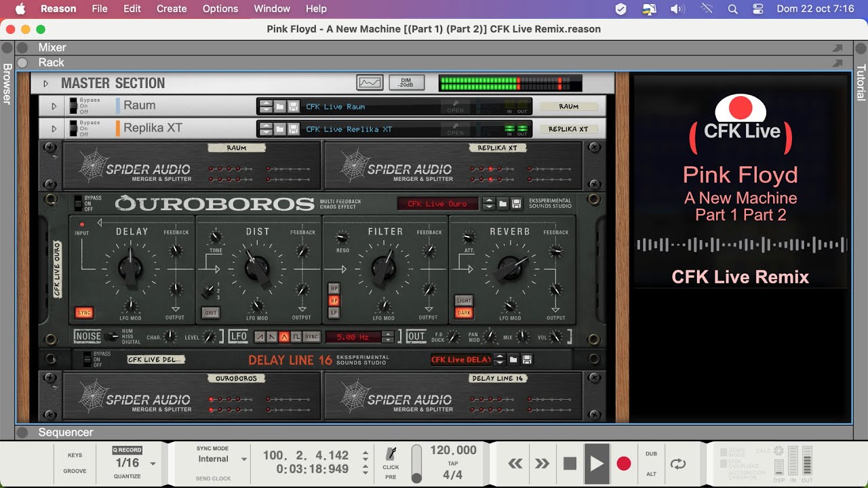Click the large REVERB knob
The image size is (868, 488).
tap(511, 269)
